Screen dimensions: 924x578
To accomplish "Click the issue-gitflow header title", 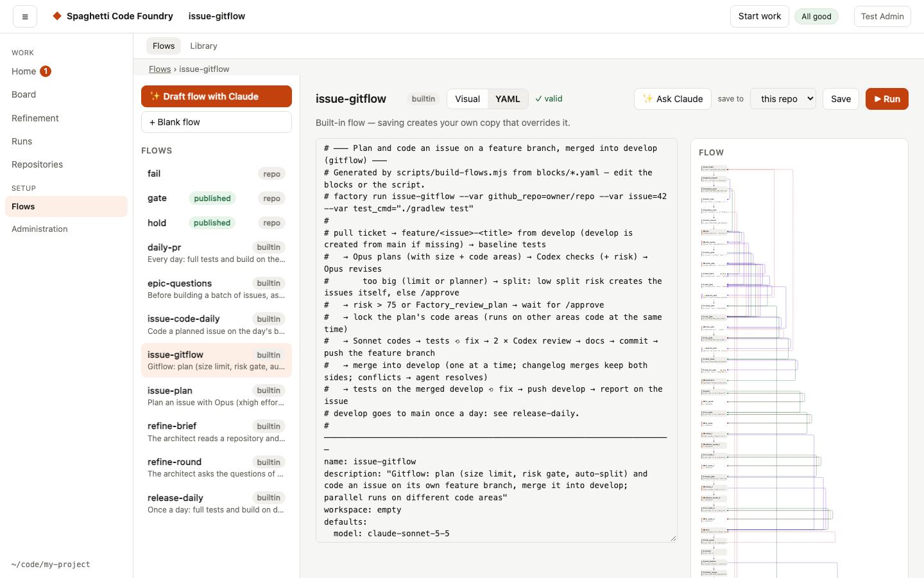I will 351,99.
